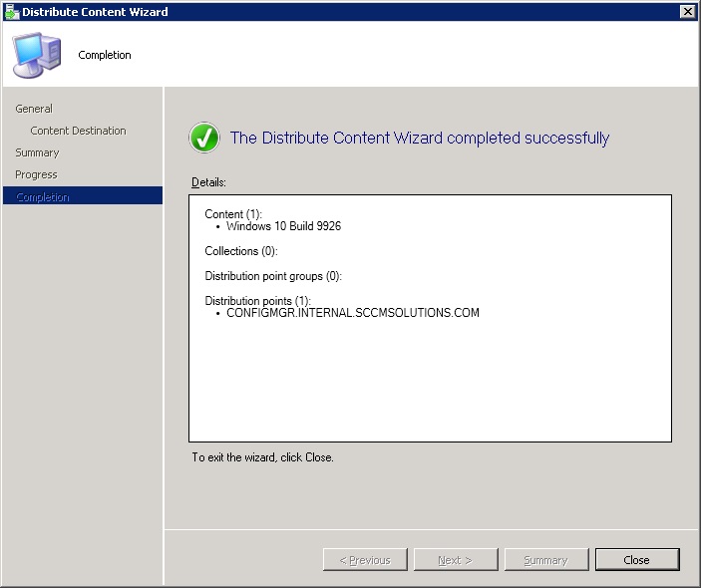Image resolution: width=701 pixels, height=588 pixels.
Task: Click the Next button
Action: point(455,560)
